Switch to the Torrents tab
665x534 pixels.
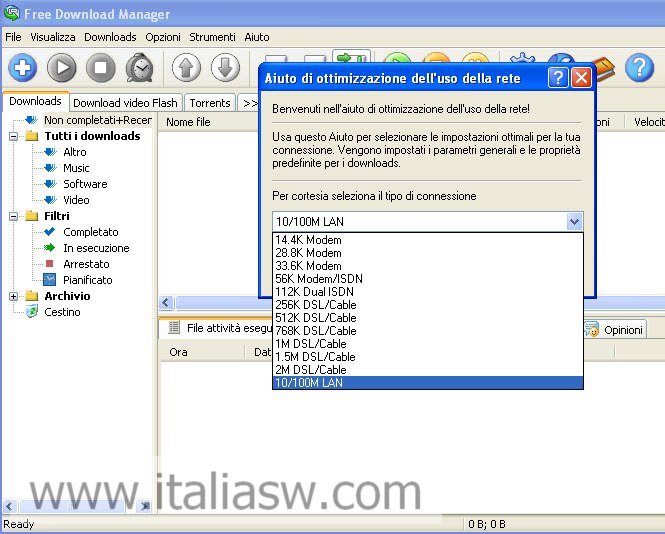(x=210, y=103)
